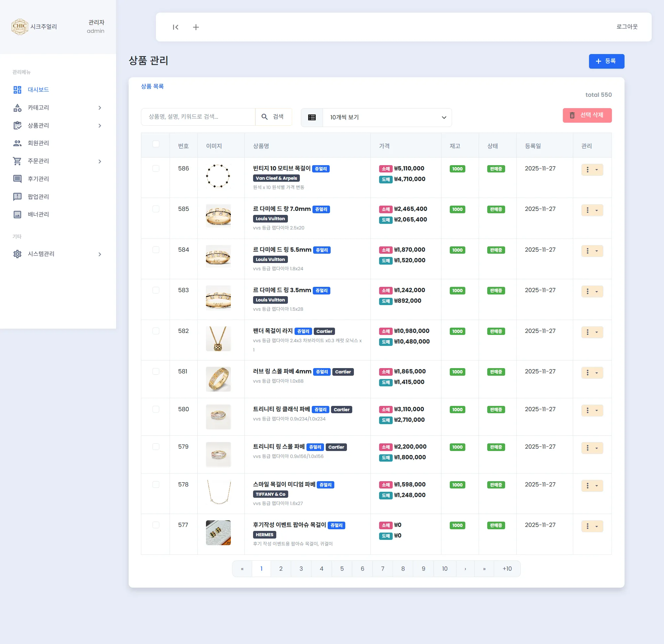Go to the next page arrow in pagination
This screenshot has height=644, width=664.
point(465,569)
